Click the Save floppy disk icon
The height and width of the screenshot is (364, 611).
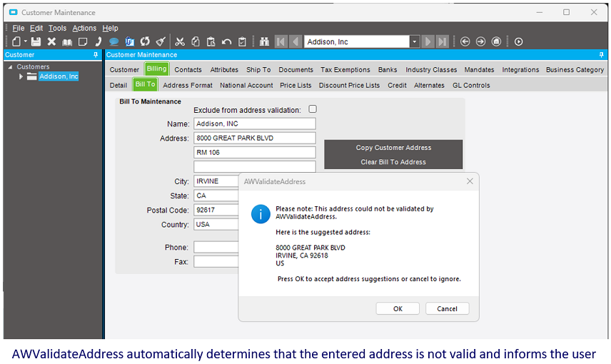click(x=36, y=41)
